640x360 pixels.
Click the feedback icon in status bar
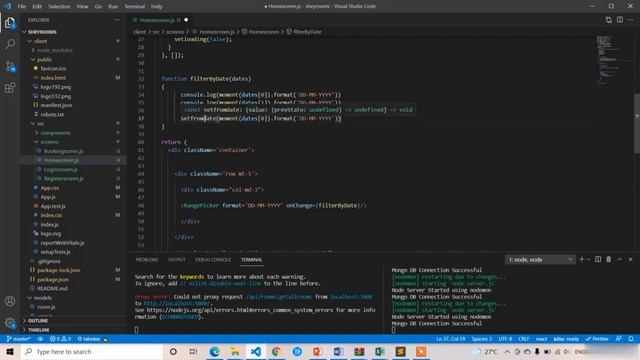[x=619, y=339]
